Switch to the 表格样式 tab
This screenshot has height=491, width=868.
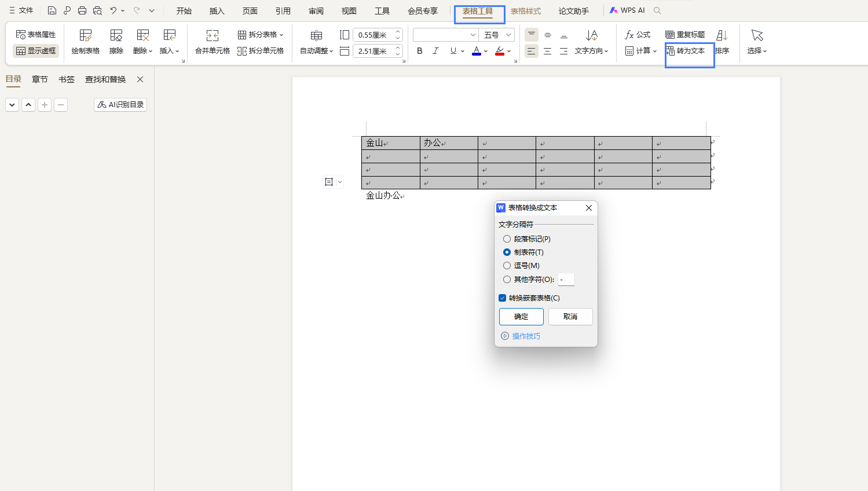tap(526, 11)
